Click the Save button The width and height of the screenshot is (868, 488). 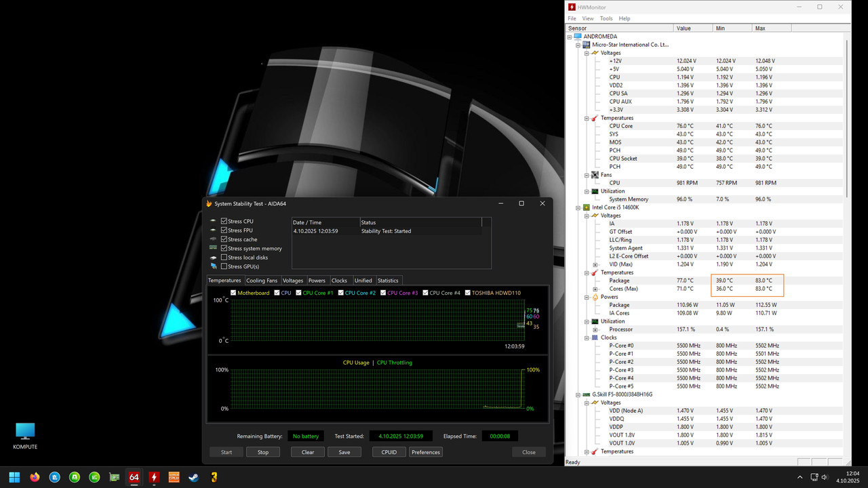click(344, 452)
